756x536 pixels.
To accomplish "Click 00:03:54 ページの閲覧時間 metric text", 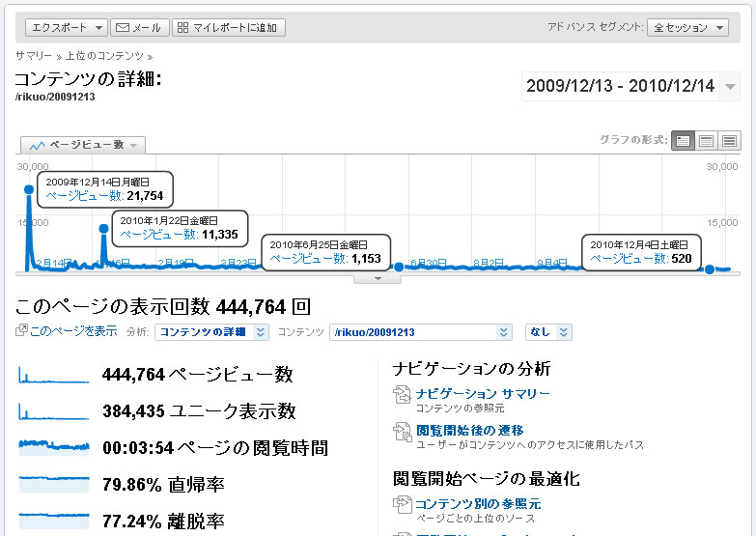I will click(x=215, y=448).
